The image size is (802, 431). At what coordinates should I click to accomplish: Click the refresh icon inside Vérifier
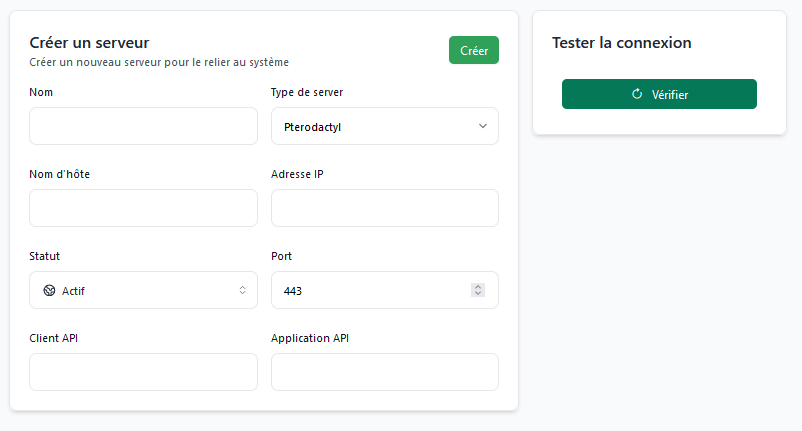[x=637, y=94]
